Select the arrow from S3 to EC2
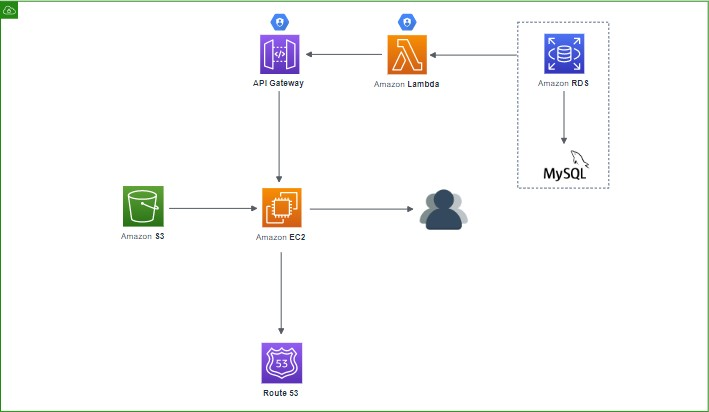 pyautogui.click(x=213, y=208)
